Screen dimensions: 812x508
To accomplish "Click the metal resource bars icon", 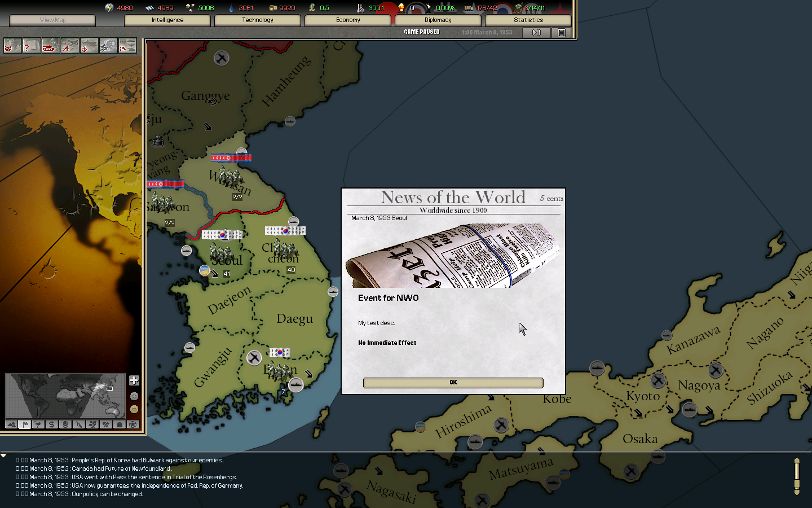I will [149, 8].
